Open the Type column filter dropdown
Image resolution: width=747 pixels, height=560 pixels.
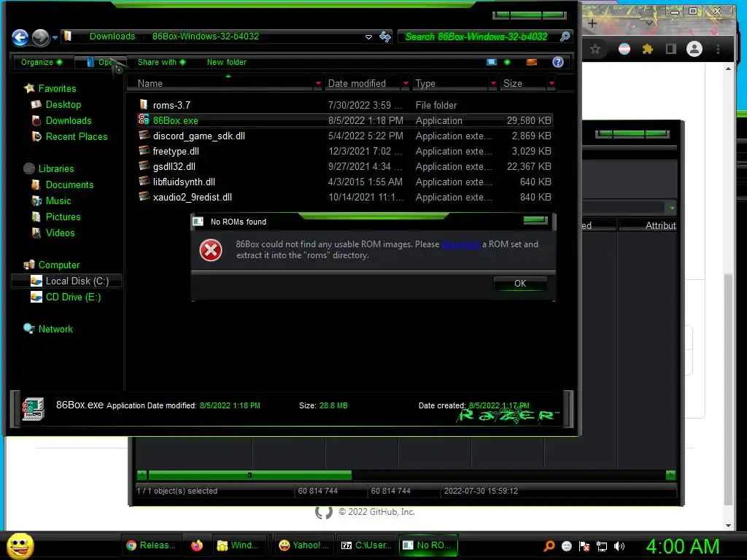click(x=493, y=83)
